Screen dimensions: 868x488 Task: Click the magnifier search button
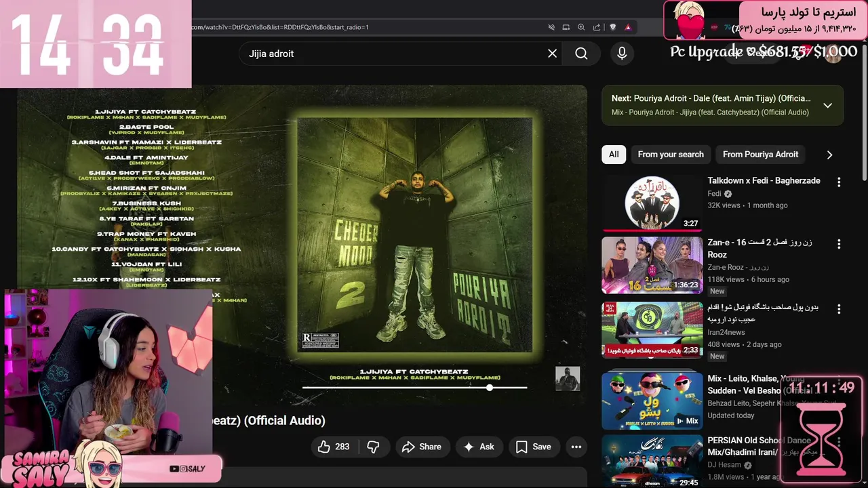tap(581, 54)
